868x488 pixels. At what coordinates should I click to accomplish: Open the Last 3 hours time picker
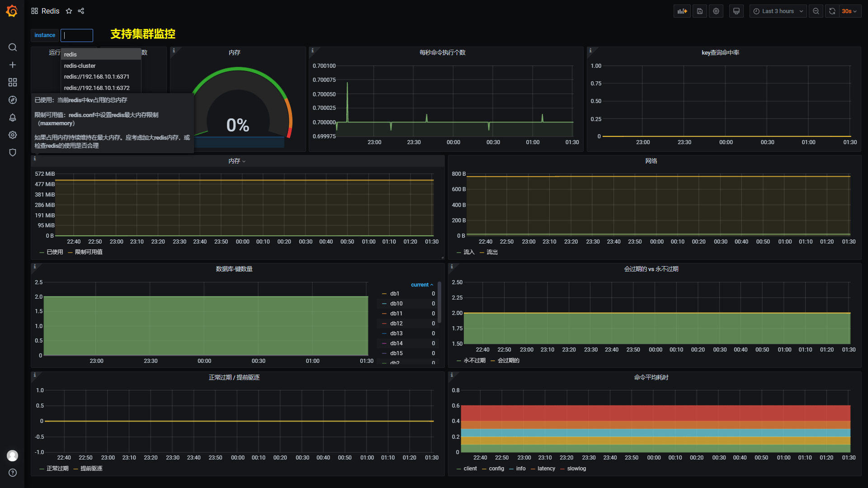[x=778, y=11]
